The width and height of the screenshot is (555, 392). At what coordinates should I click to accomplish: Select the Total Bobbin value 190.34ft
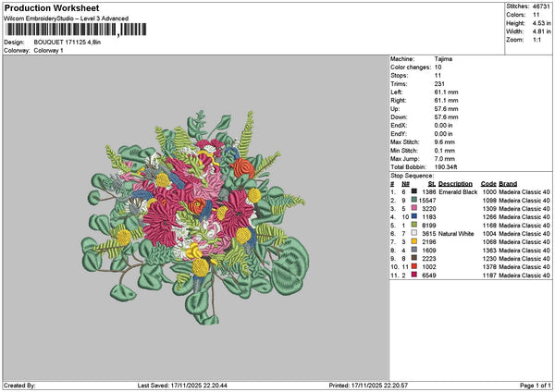(x=446, y=167)
